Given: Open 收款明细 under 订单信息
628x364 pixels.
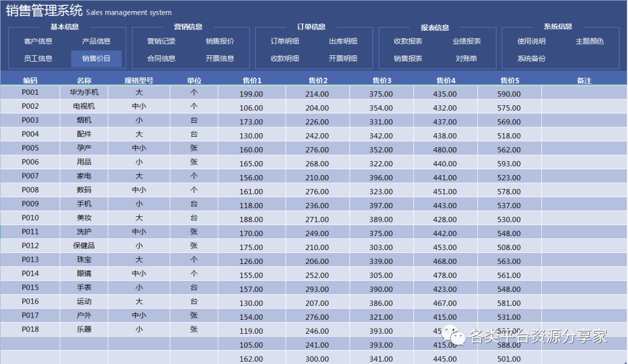Looking at the screenshot, I should tap(285, 59).
